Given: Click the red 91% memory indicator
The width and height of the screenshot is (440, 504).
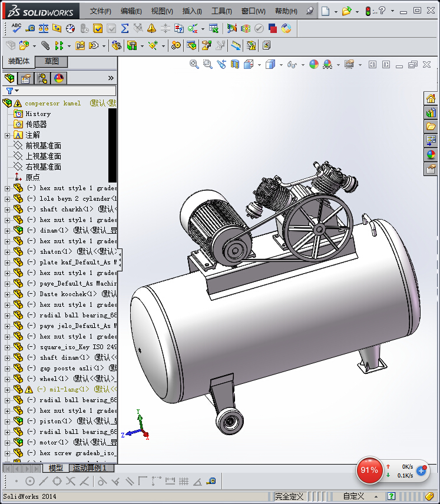Looking at the screenshot, I should pyautogui.click(x=369, y=470).
